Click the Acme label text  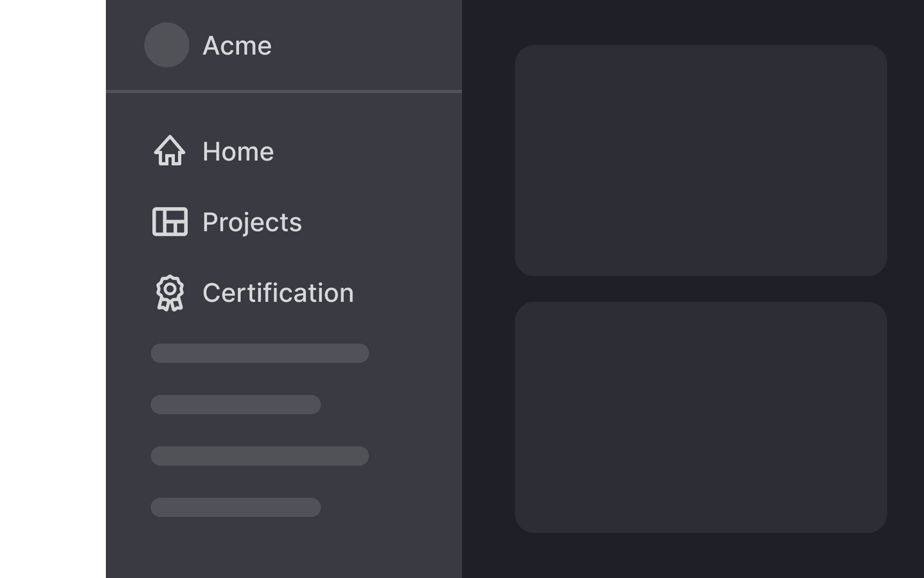(x=237, y=45)
